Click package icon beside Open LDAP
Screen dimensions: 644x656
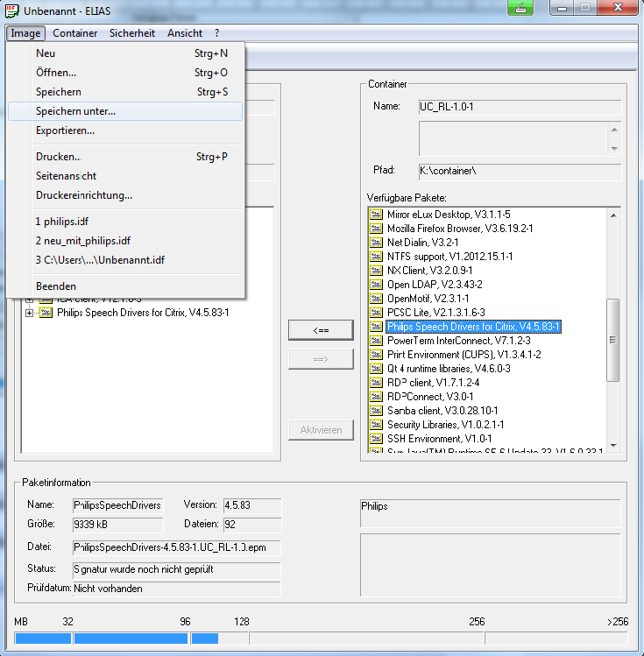coord(376,285)
